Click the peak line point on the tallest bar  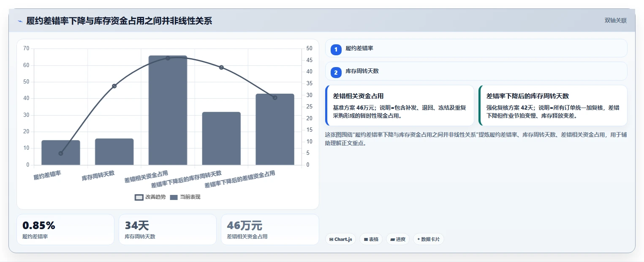[x=168, y=58]
